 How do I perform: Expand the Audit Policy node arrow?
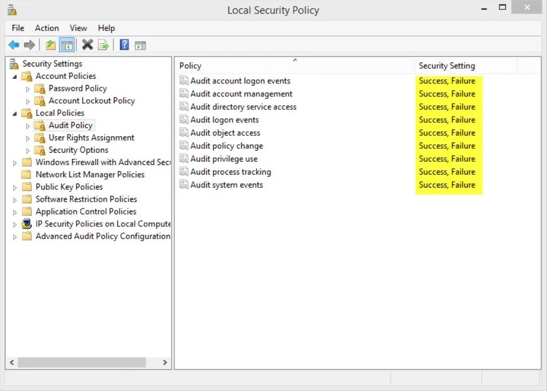coord(28,126)
